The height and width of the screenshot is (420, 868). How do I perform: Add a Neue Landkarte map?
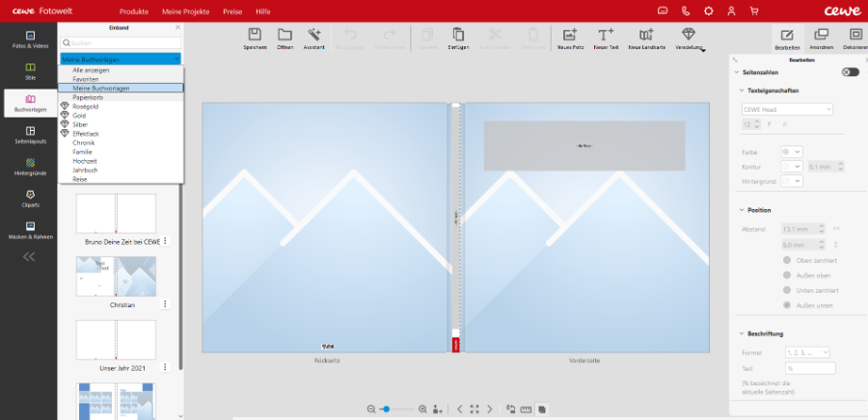tap(646, 35)
